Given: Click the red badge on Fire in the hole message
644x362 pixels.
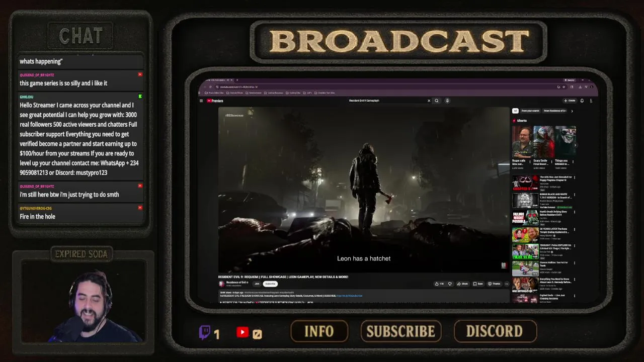Looking at the screenshot, I should pyautogui.click(x=140, y=208).
